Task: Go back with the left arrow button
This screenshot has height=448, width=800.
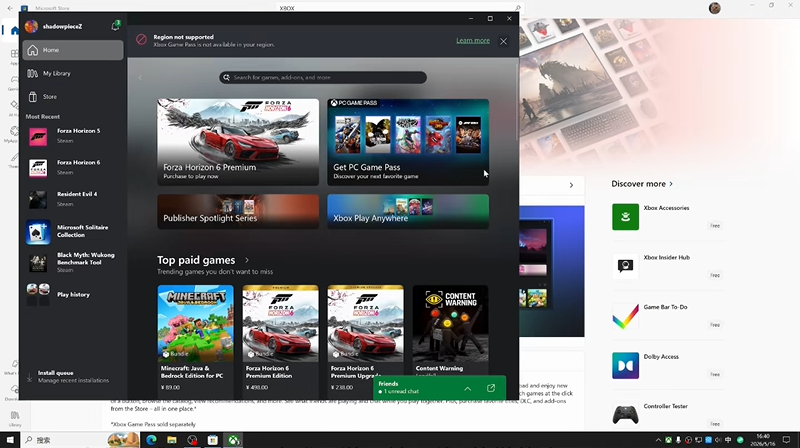Action: pos(140,78)
